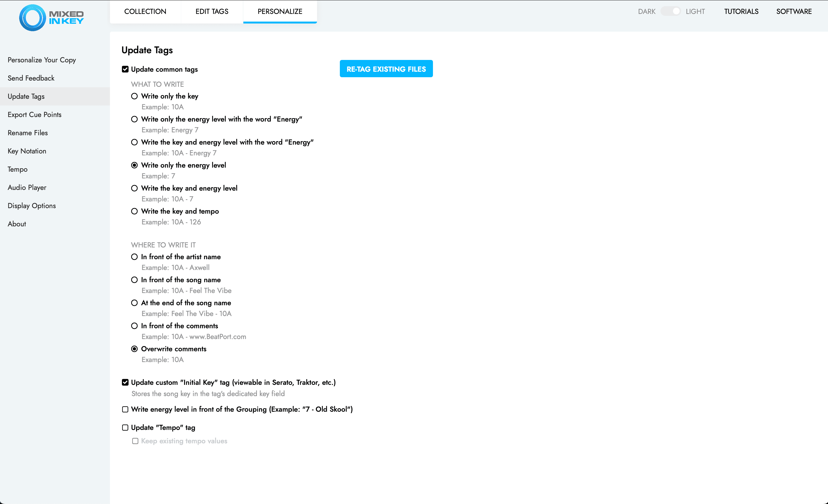828x504 pixels.
Task: Uncheck Update custom "Initial Key" tag
Action: (x=125, y=382)
